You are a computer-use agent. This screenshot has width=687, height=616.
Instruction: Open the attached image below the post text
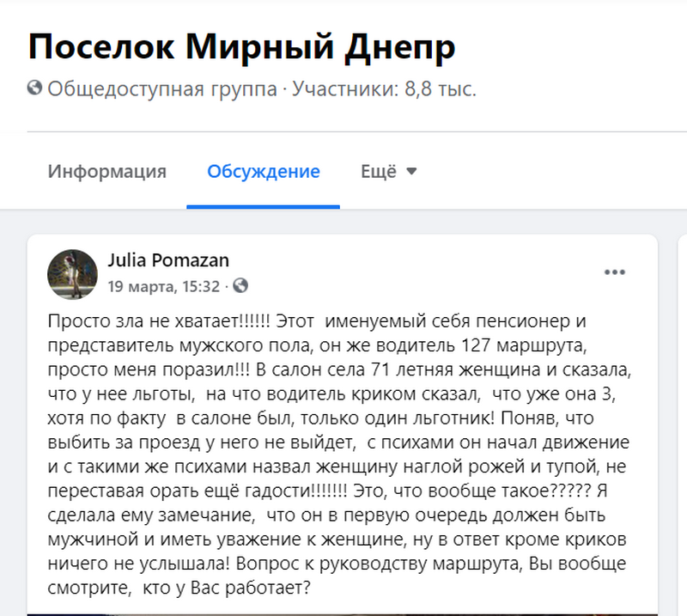[x=343, y=613]
